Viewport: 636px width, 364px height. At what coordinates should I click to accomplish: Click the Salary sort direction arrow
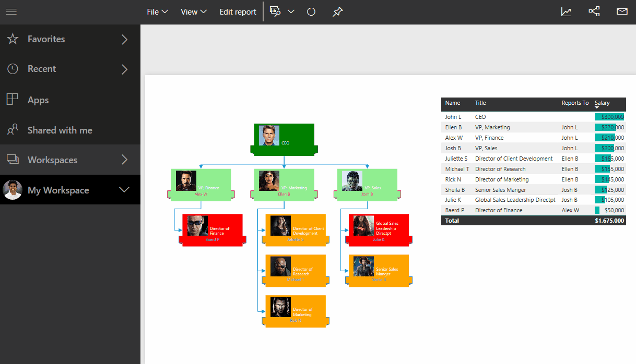597,107
